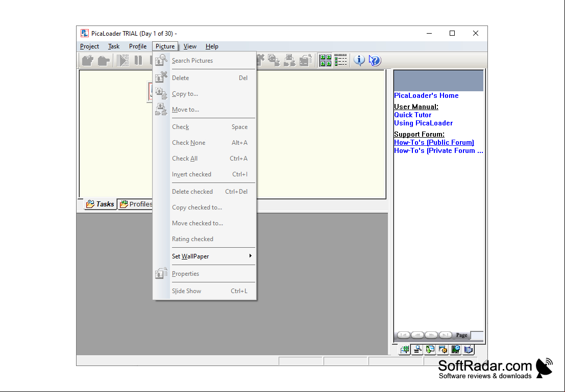
Task: Click the start task play toolbar icon
Action: (x=123, y=61)
